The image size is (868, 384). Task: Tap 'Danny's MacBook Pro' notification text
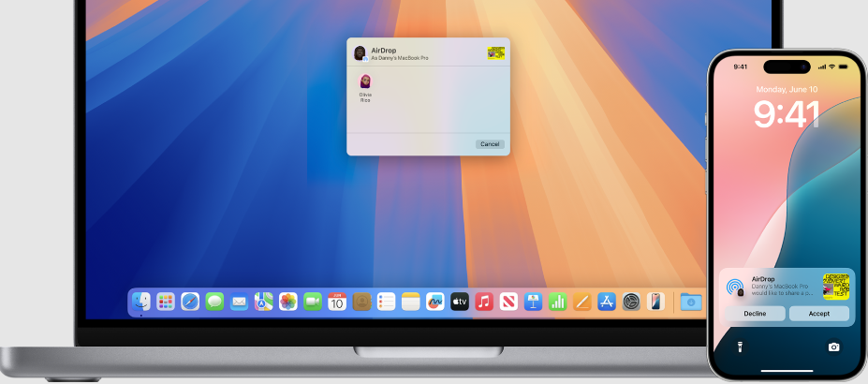click(780, 287)
